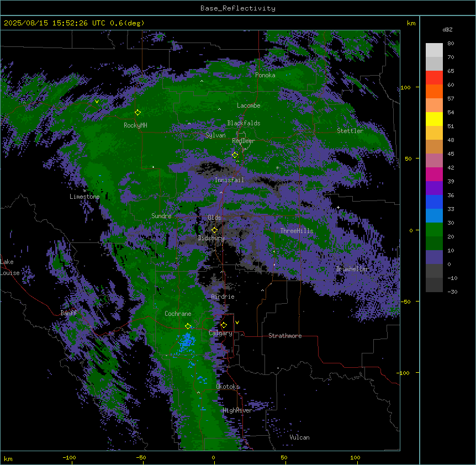Click the Base_Reflectivity title

click(x=238, y=8)
